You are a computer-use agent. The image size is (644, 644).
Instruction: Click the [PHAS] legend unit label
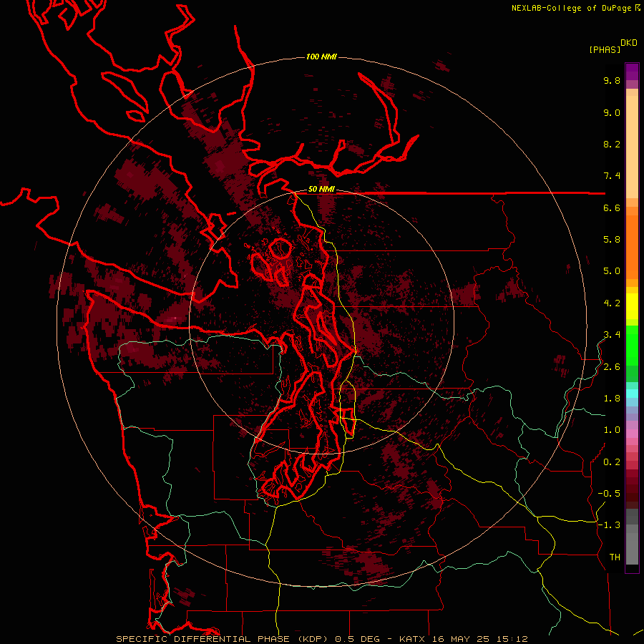(605, 49)
